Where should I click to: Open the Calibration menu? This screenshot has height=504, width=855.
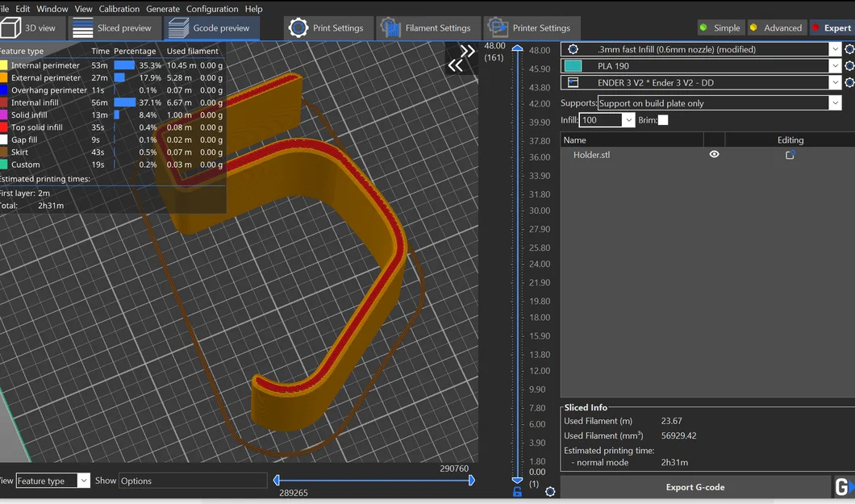click(x=119, y=9)
